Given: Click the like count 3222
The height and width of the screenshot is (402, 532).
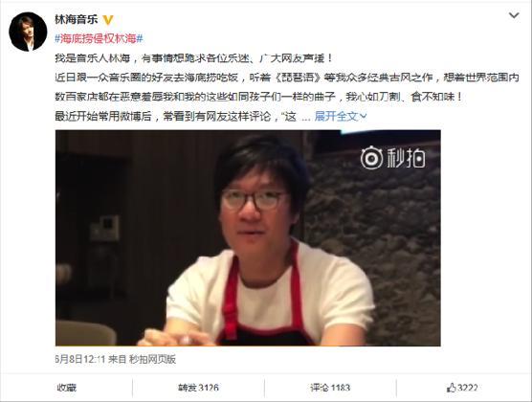Looking at the screenshot, I should tap(468, 388).
